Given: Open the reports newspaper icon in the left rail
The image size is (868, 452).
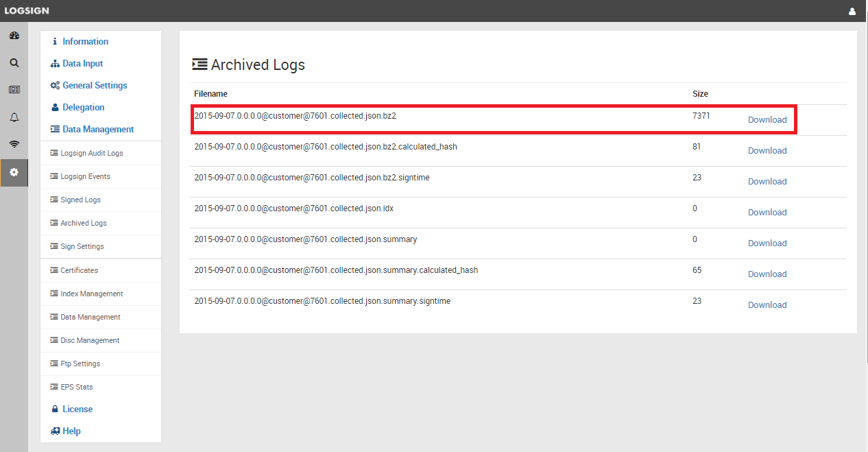Looking at the screenshot, I should point(14,90).
